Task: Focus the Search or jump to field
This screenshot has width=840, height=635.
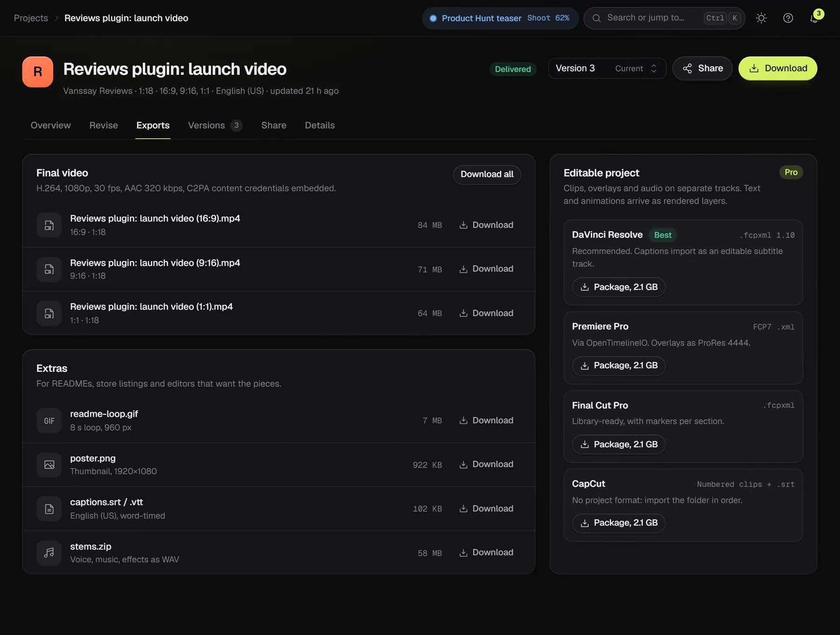Action: click(x=664, y=18)
